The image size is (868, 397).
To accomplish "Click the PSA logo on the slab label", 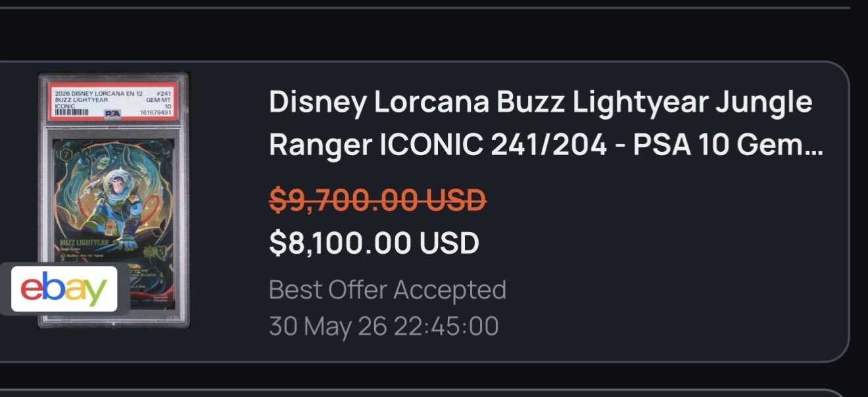I will (x=113, y=113).
